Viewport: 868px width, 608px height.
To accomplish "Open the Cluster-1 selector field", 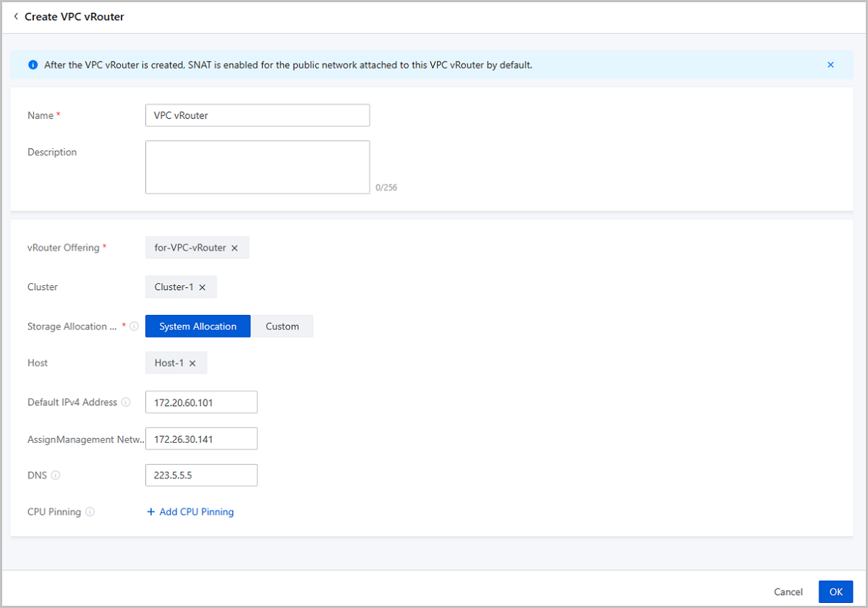I will click(x=174, y=287).
